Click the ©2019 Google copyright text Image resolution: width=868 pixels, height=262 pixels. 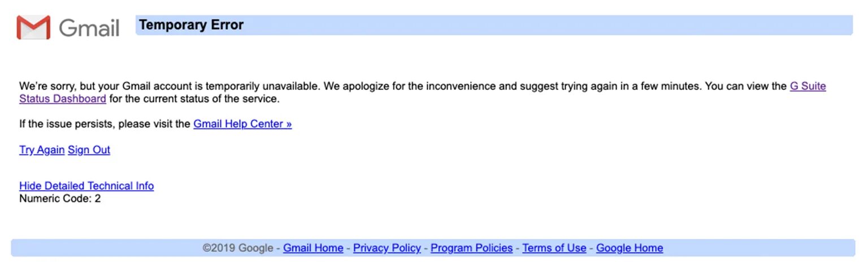[238, 248]
